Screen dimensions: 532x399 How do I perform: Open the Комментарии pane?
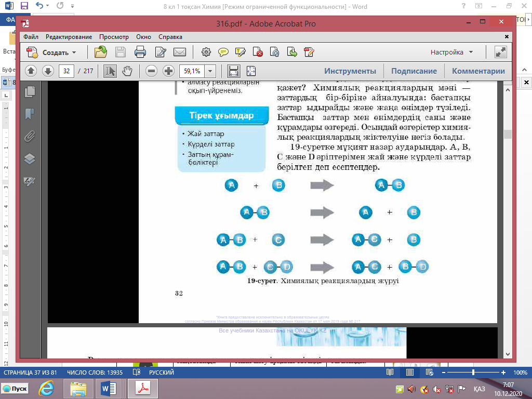click(478, 71)
